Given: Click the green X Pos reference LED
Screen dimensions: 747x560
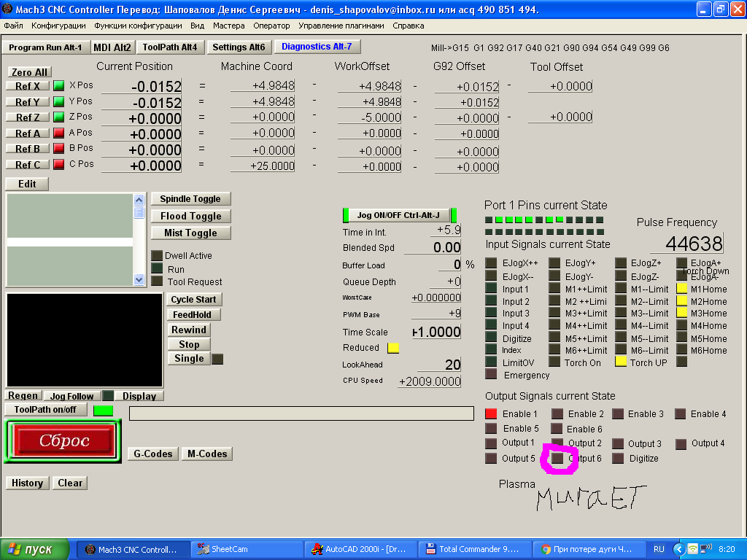Looking at the screenshot, I should 59,85.
